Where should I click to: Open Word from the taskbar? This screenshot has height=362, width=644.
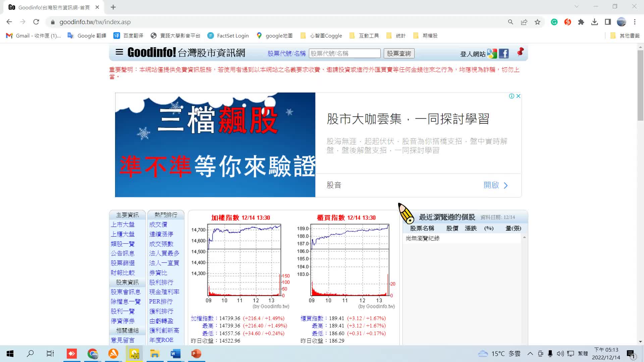[175, 354]
